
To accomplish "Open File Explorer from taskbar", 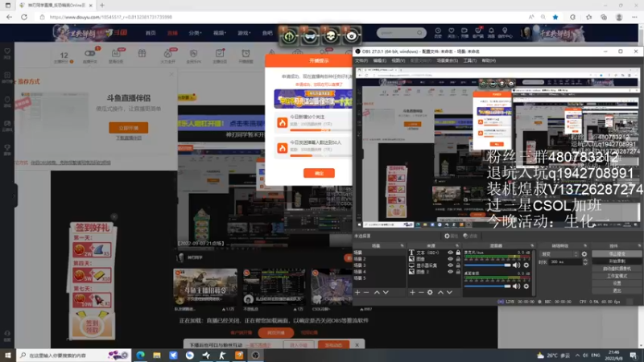I will pos(157,356).
